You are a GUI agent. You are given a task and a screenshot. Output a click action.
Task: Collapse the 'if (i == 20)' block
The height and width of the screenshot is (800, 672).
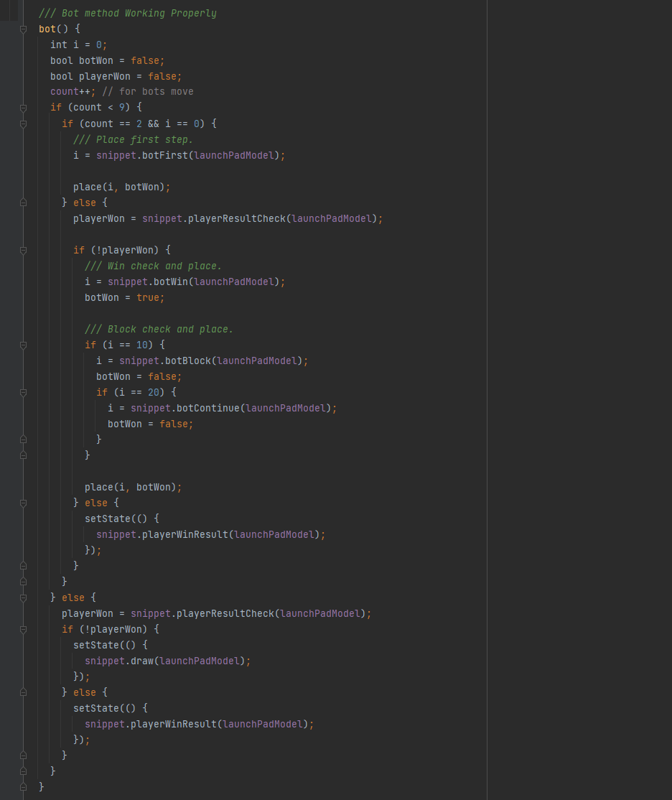23,392
